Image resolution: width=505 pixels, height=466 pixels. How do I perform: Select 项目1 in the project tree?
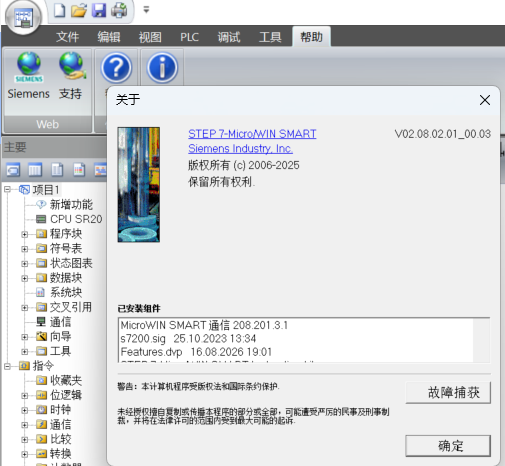[x=46, y=190]
